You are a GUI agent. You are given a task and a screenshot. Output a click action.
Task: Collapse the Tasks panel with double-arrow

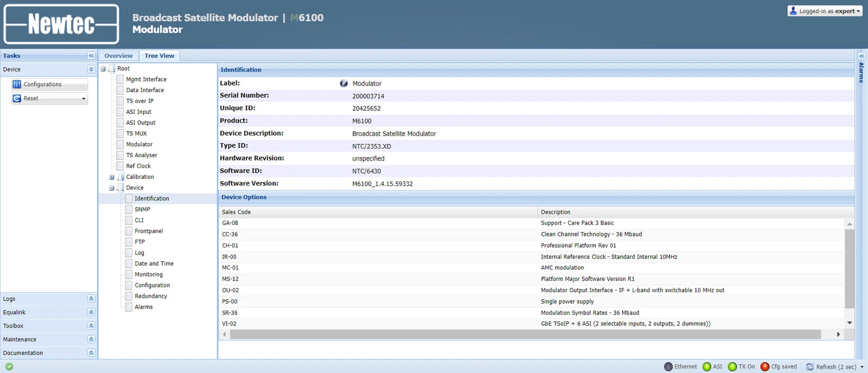point(91,56)
